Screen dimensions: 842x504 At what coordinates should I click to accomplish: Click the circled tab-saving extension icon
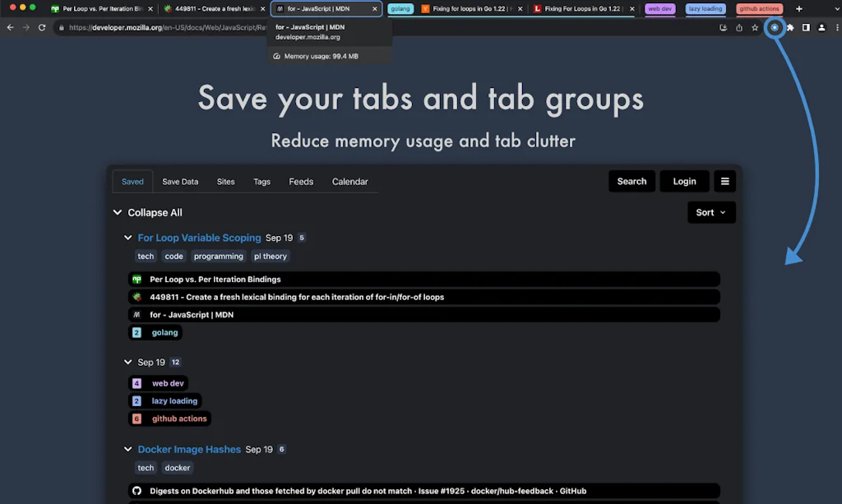(x=774, y=27)
